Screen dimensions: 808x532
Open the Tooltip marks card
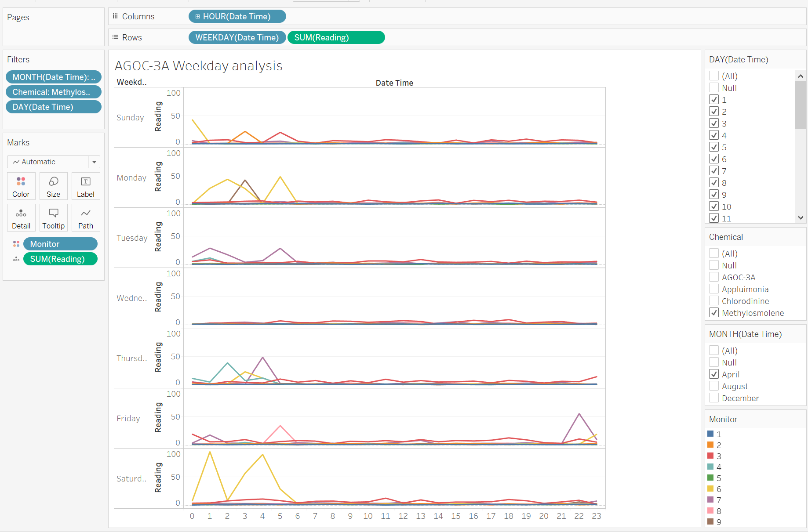(x=53, y=217)
